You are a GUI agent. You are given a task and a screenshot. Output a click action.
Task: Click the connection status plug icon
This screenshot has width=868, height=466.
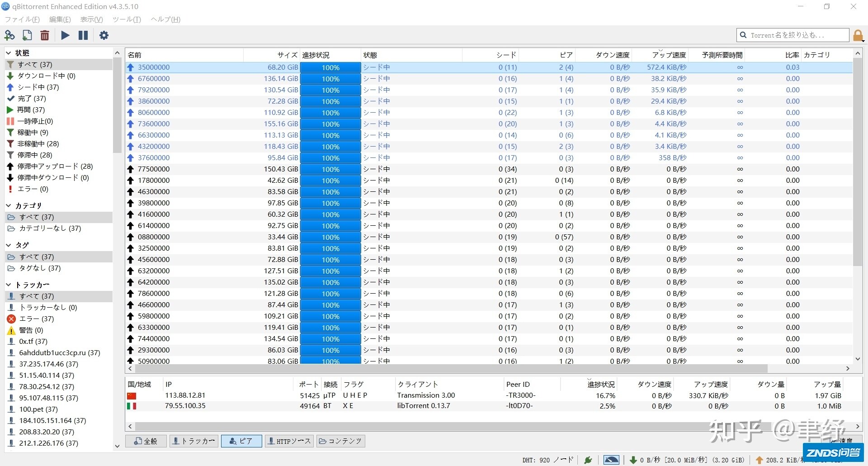(x=588, y=460)
